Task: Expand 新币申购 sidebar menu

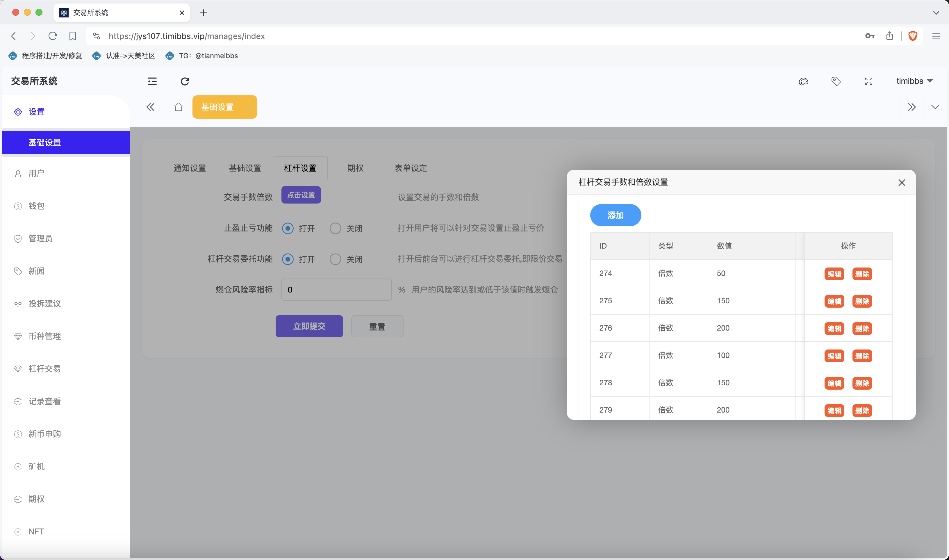Action: click(x=66, y=434)
